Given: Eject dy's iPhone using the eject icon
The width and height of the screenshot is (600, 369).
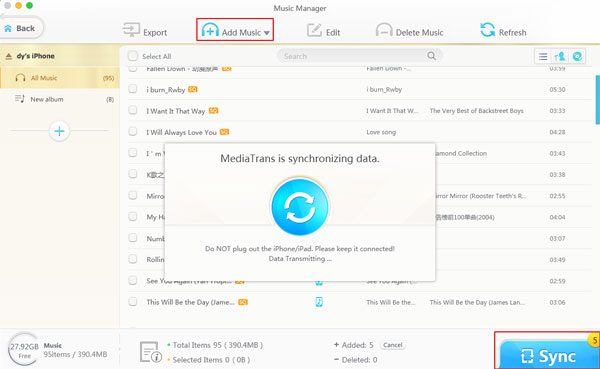Looking at the screenshot, I should pos(8,56).
